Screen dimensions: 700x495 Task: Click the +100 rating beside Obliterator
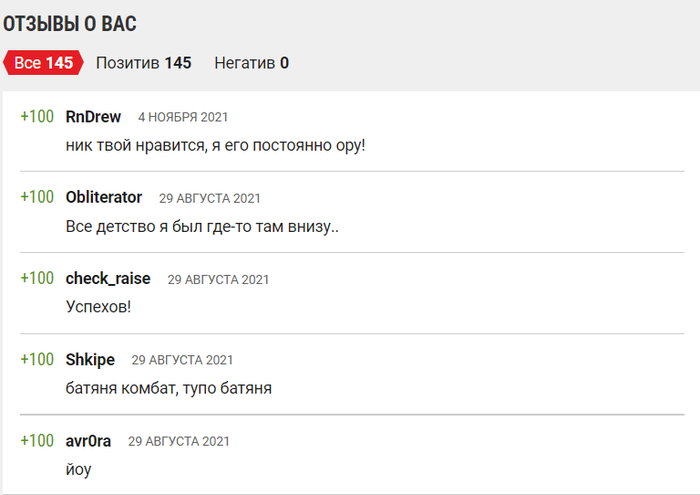tap(37, 197)
